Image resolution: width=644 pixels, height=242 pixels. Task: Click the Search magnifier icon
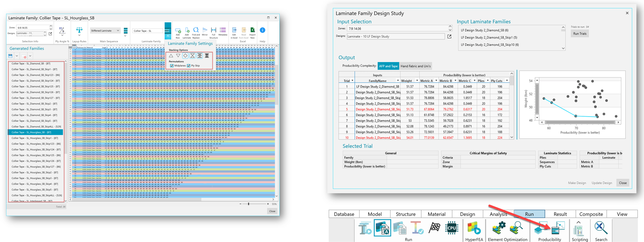pyautogui.click(x=601, y=228)
